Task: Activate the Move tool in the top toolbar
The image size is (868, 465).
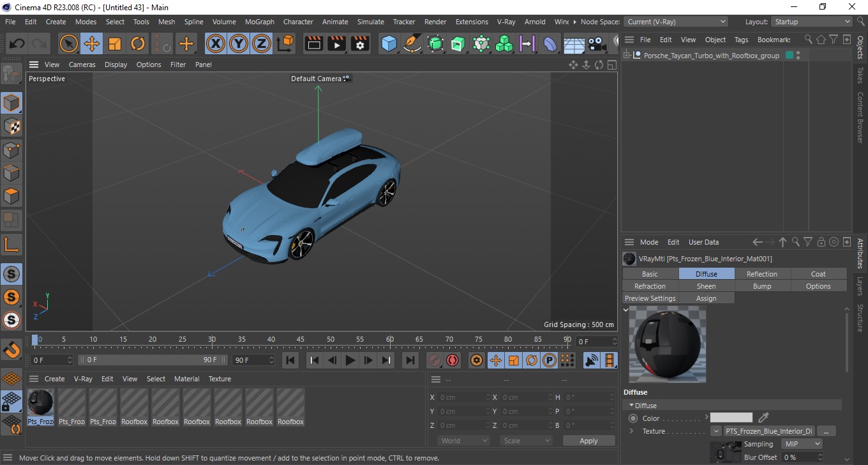Action: pos(92,44)
